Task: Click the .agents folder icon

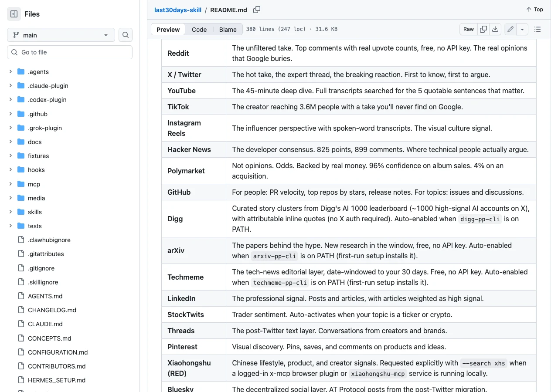Action: 21,71
